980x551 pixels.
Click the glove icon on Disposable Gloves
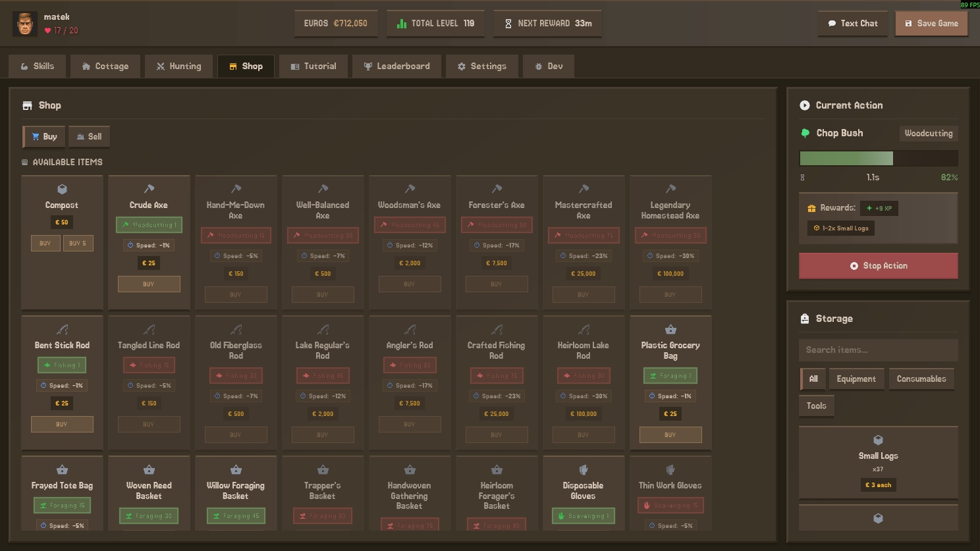tap(583, 470)
